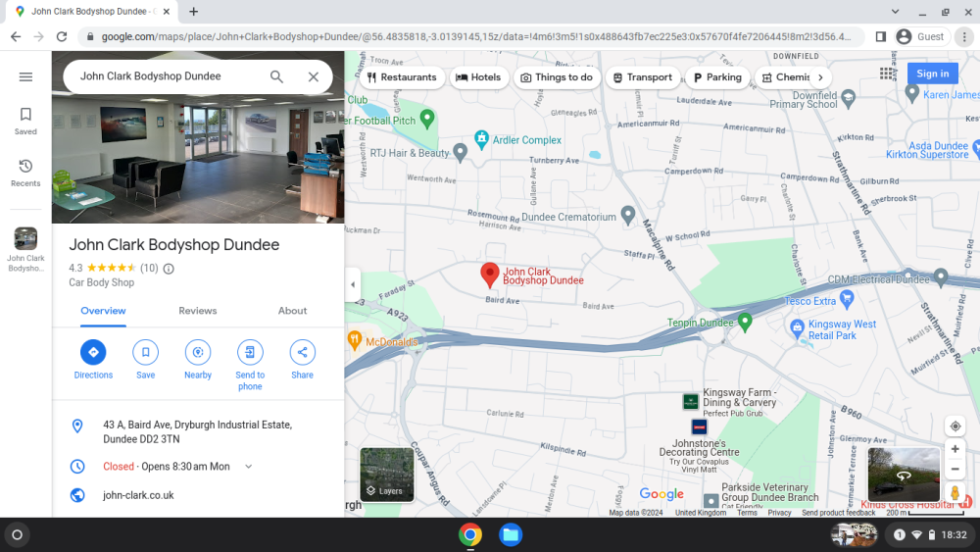Send this place to phone
Screen dimensions: 980x552
pyautogui.click(x=250, y=365)
